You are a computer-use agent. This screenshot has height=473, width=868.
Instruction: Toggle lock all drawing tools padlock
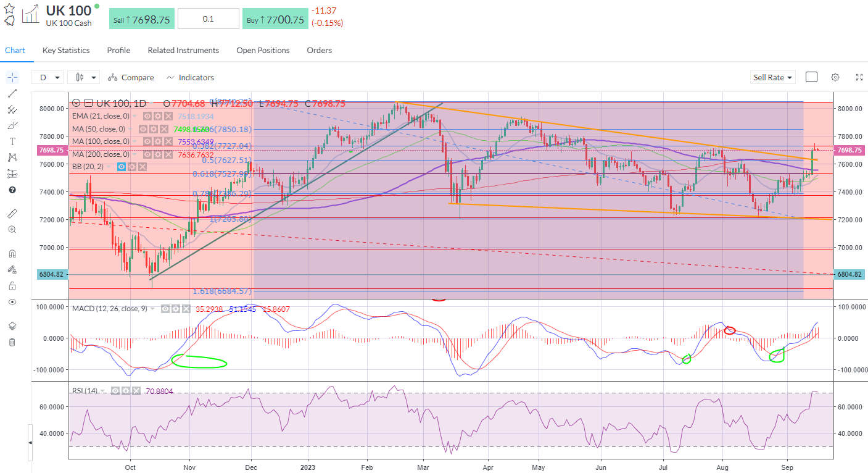pyautogui.click(x=12, y=285)
